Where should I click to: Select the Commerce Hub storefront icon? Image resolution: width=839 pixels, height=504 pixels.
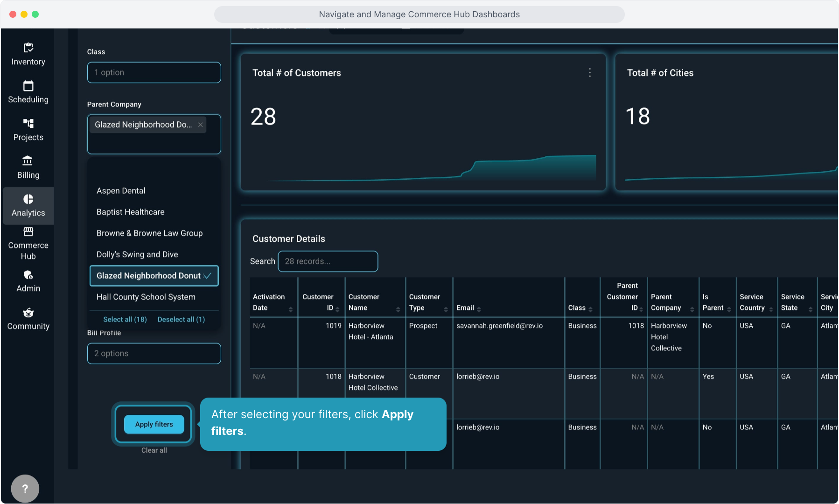(x=28, y=232)
